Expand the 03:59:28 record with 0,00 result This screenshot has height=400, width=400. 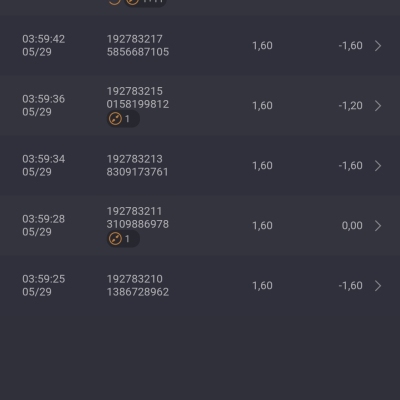(378, 226)
